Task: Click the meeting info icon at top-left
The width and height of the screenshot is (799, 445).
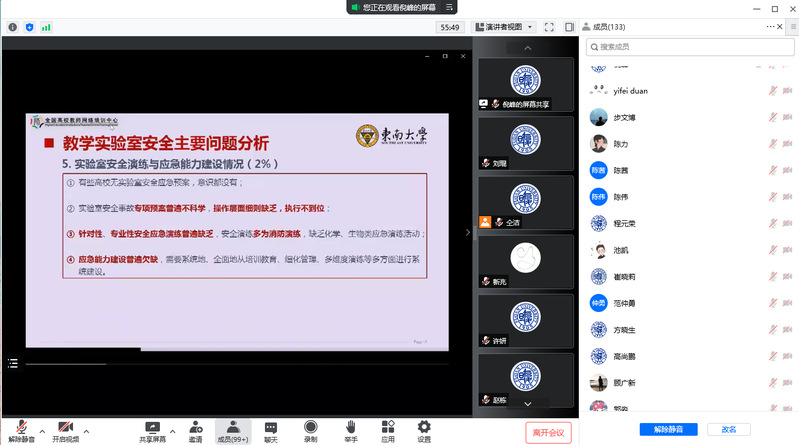Action: coord(12,27)
